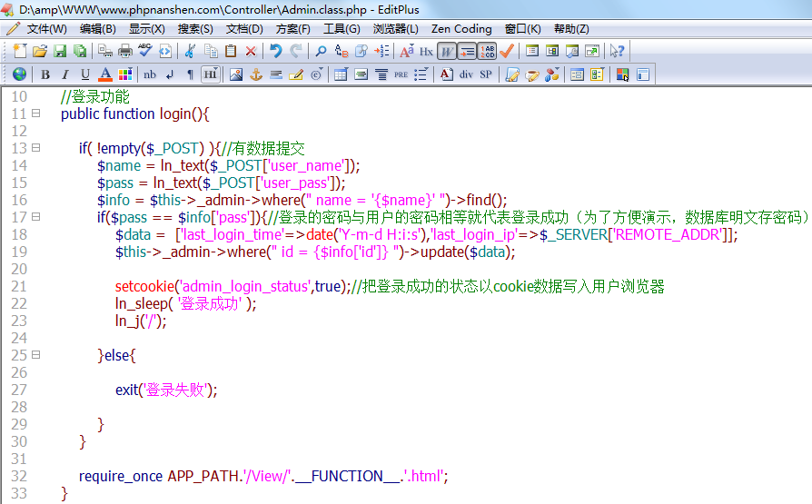812x504 pixels.
Task: Open Find with magnifier icon
Action: (x=321, y=51)
